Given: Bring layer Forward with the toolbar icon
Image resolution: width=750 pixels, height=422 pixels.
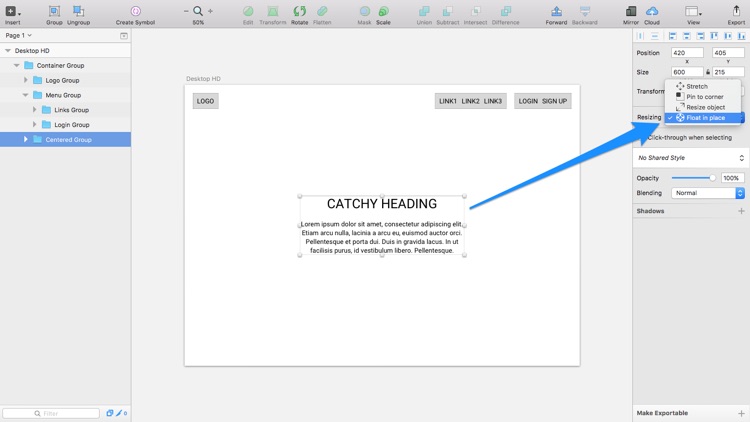Looking at the screenshot, I should pos(556,11).
